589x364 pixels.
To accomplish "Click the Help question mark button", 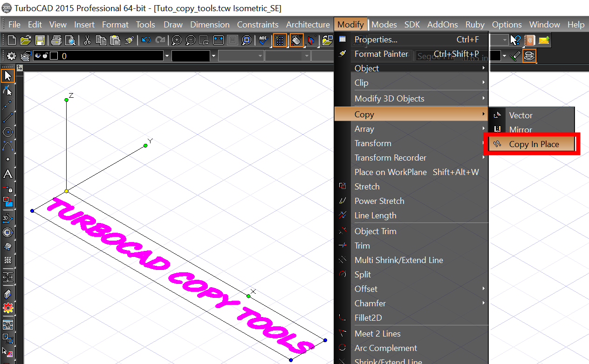I will point(514,40).
